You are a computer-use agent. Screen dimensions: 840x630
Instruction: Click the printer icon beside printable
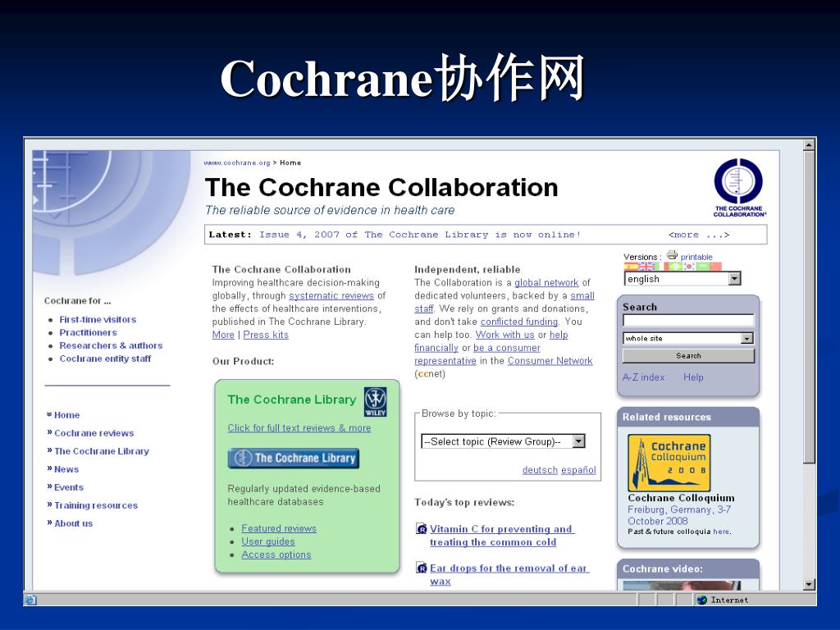point(672,256)
